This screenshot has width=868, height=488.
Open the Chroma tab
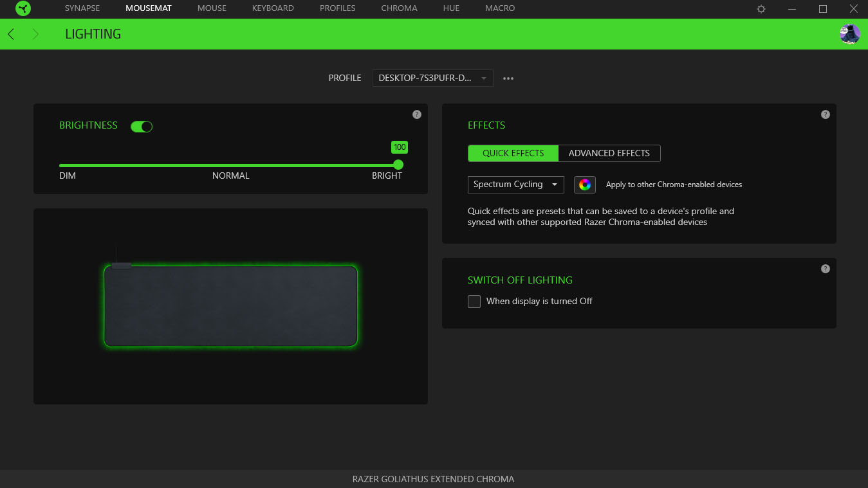click(x=399, y=8)
